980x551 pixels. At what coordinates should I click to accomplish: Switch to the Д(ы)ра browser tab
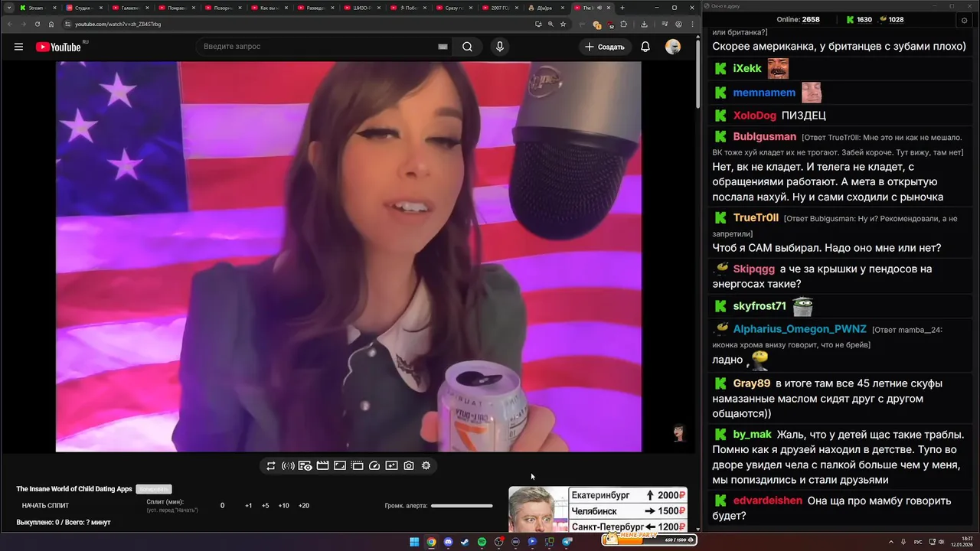545,8
